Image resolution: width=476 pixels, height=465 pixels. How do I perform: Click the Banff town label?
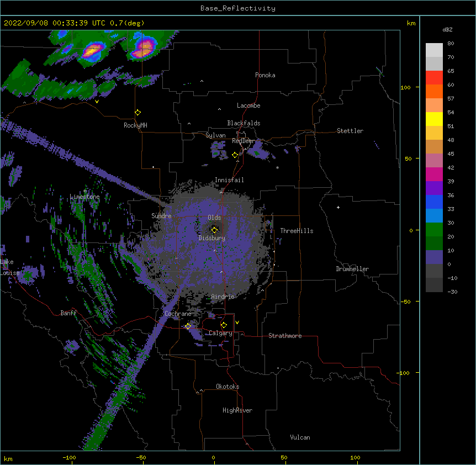click(68, 313)
